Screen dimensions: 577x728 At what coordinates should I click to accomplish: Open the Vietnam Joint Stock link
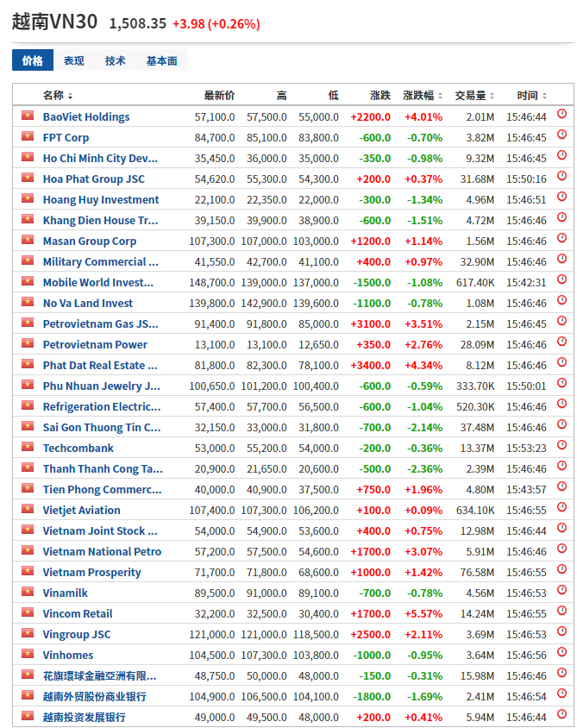tap(100, 531)
